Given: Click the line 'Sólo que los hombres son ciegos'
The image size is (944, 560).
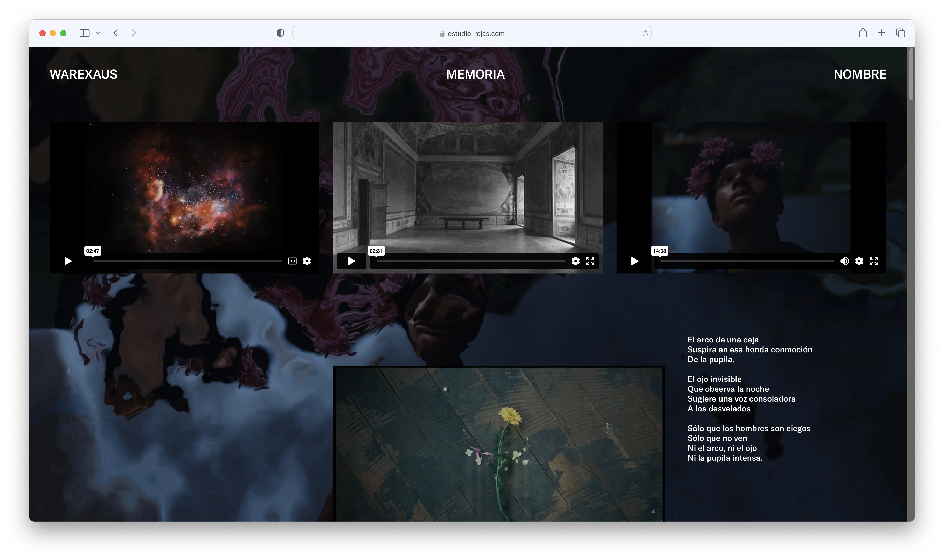Looking at the screenshot, I should [749, 429].
